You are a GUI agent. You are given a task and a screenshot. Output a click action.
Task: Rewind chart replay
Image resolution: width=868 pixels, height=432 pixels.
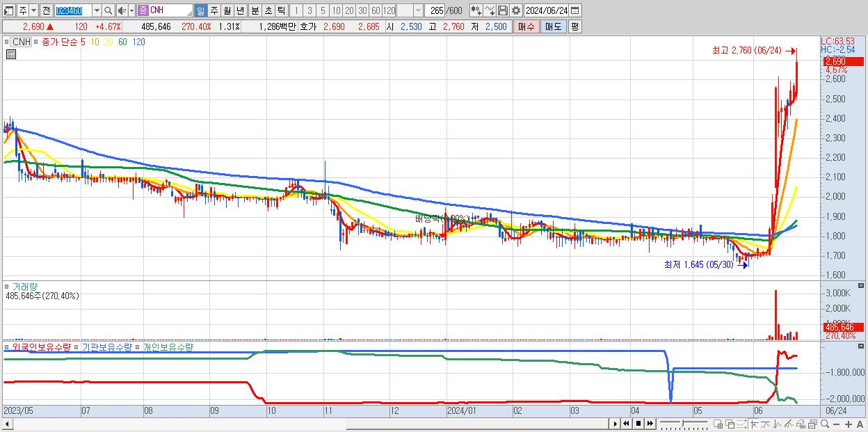coord(626,424)
